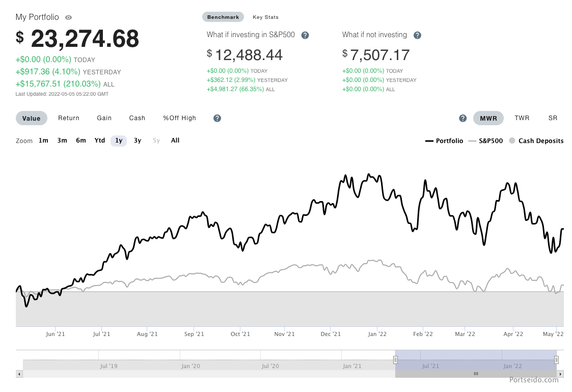Viewport: 572px width, 392px height.
Task: Switch to the Gain chart view
Action: pyautogui.click(x=104, y=118)
